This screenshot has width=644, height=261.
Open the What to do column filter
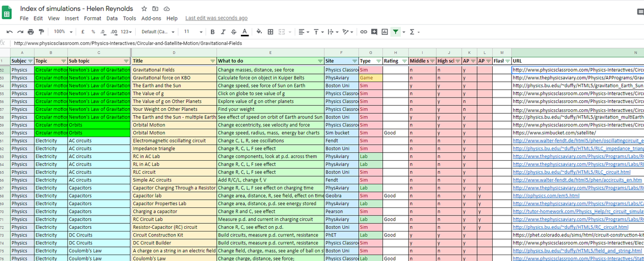point(320,61)
